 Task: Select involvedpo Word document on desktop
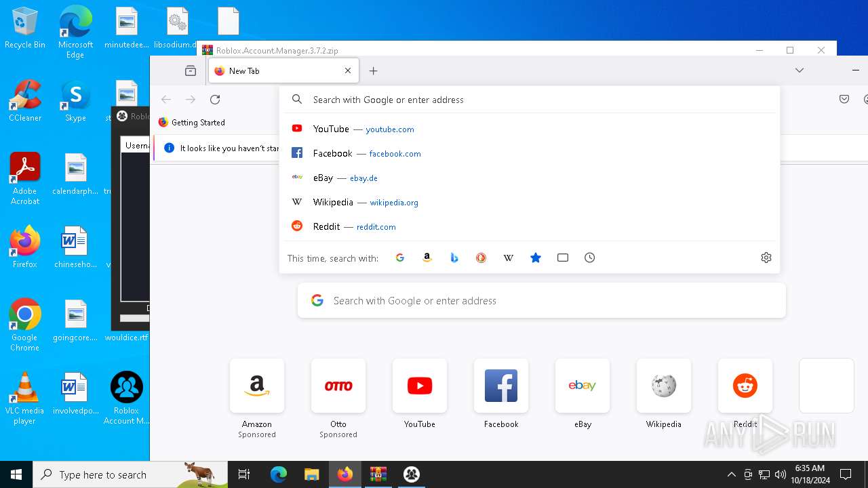(x=75, y=394)
